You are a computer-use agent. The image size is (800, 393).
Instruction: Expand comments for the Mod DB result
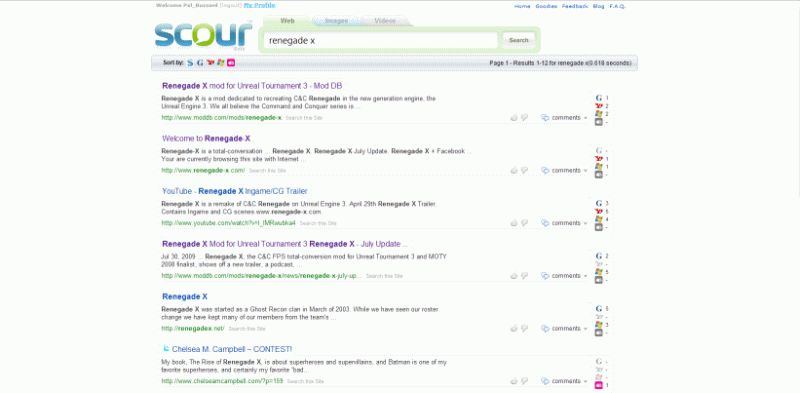[564, 118]
